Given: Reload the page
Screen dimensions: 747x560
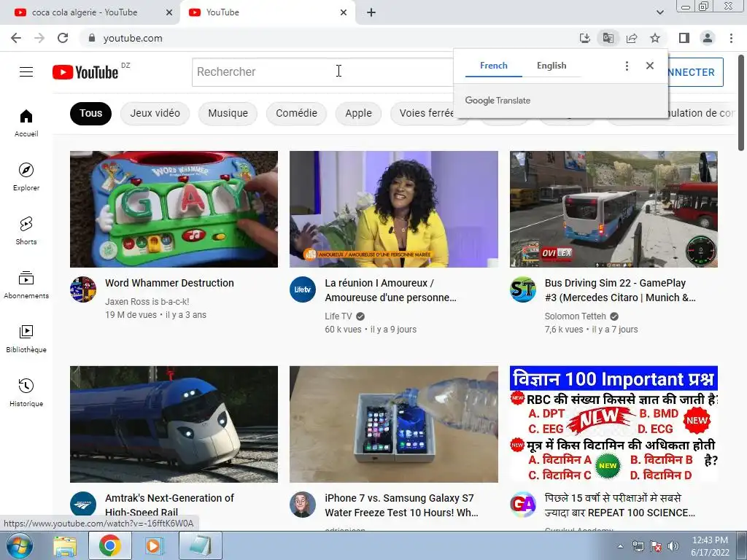Looking at the screenshot, I should tap(63, 38).
